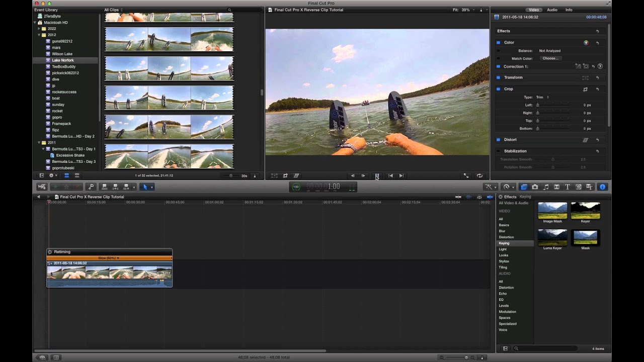Image resolution: width=644 pixels, height=362 pixels.
Task: Open the Generators browser icon
Action: [579, 187]
